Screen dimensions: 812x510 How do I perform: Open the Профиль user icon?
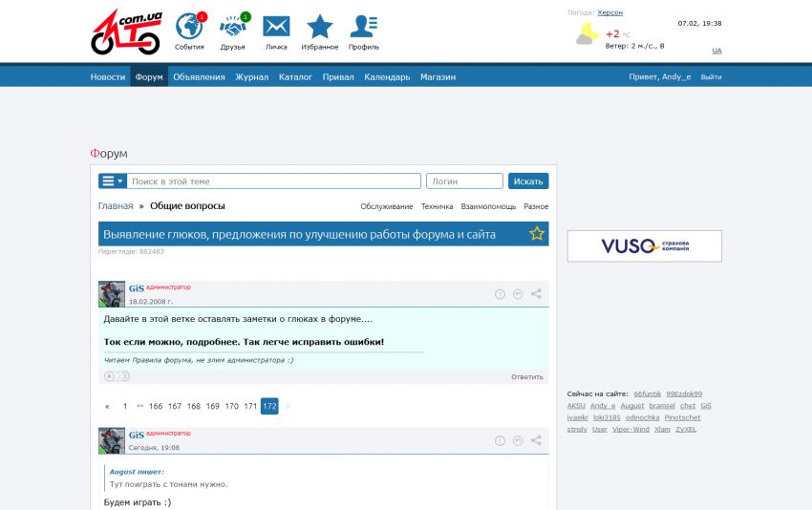click(363, 28)
